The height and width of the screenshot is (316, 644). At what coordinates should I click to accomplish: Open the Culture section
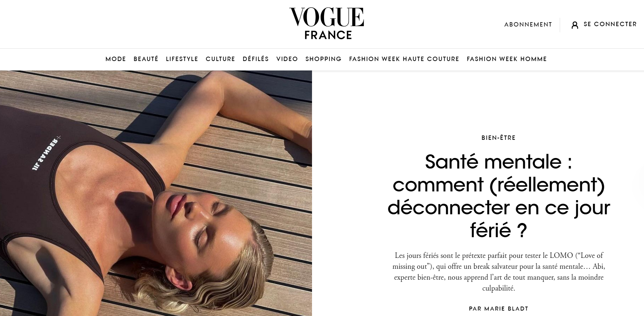[220, 59]
